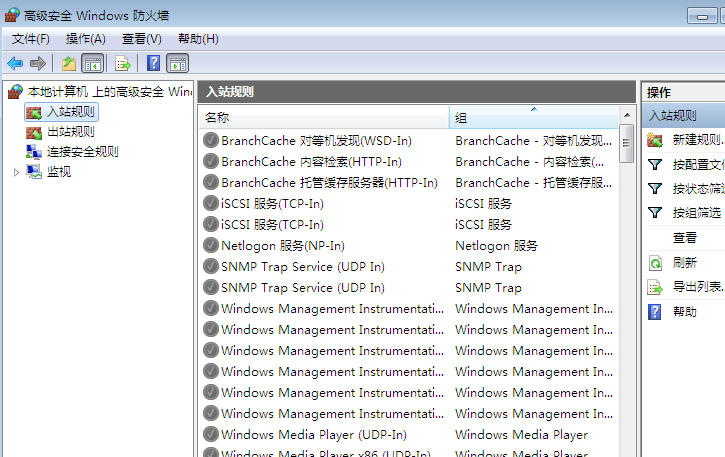The image size is (725, 457).
Task: Click the minimize window button
Action: pos(702,16)
